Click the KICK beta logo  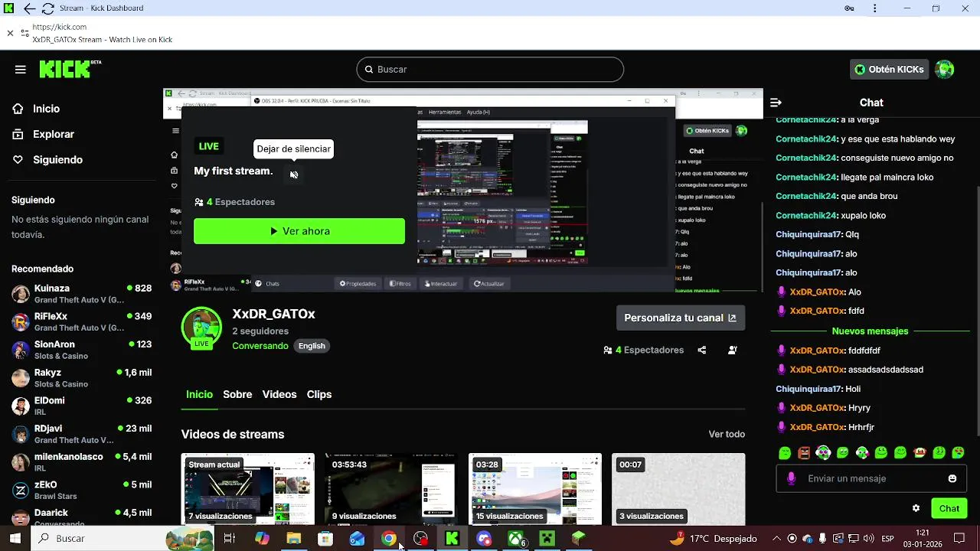pos(70,69)
